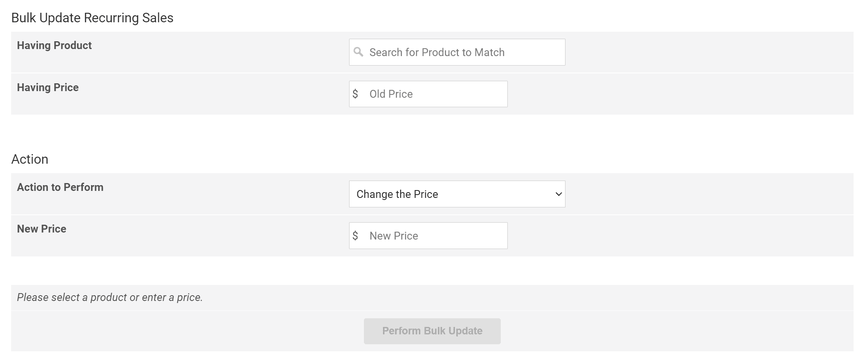The image size is (868, 362).
Task: Click the 'Please select a product' message
Action: [x=110, y=297]
